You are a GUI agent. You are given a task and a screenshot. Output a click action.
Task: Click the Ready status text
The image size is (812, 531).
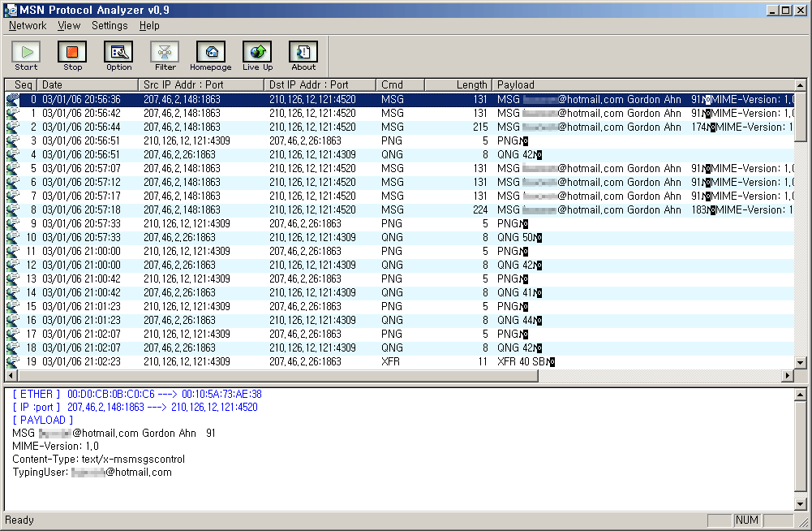pos(19,520)
